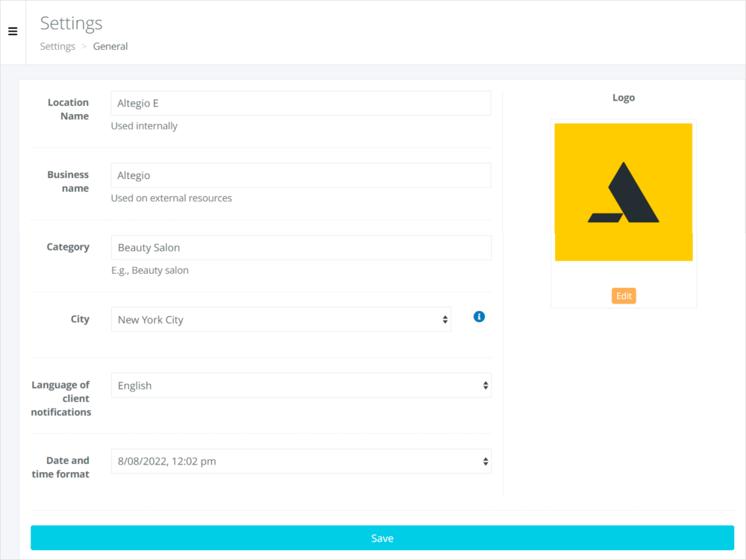Open the hamburger sidebar menu

pos(13,31)
